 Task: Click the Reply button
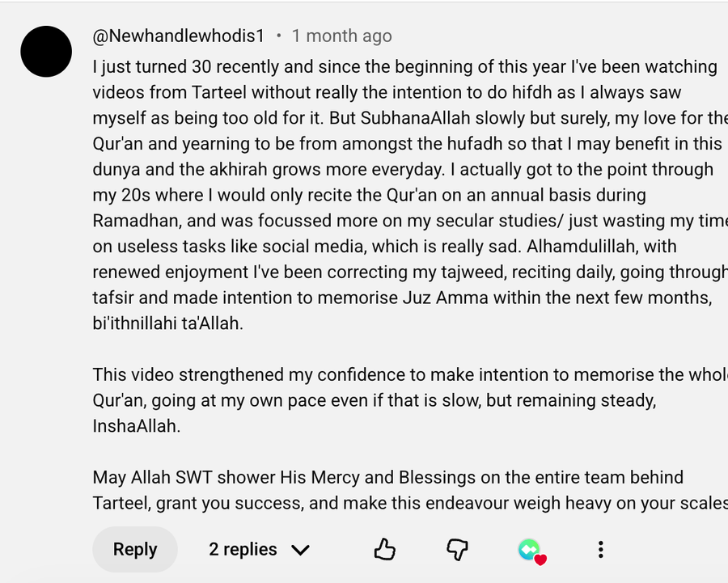[135, 549]
